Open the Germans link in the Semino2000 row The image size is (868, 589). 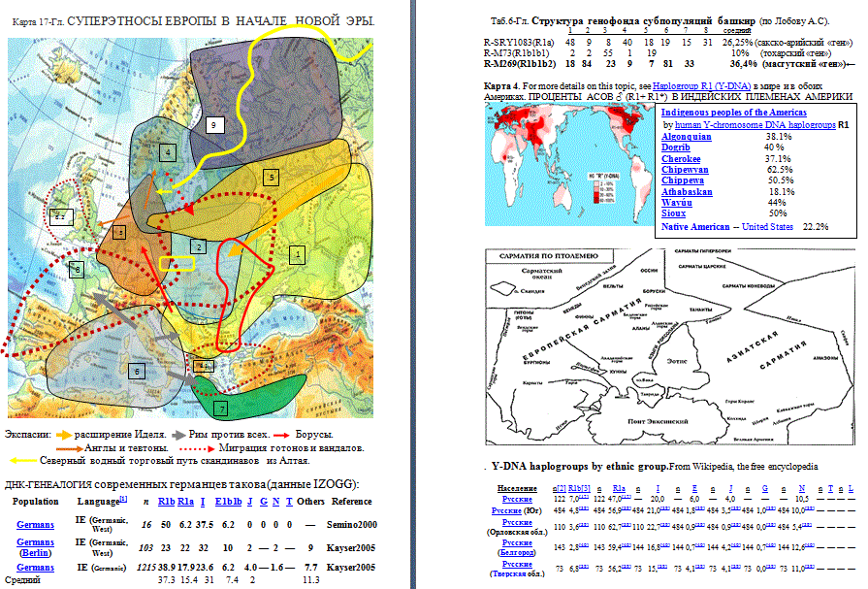click(x=36, y=525)
